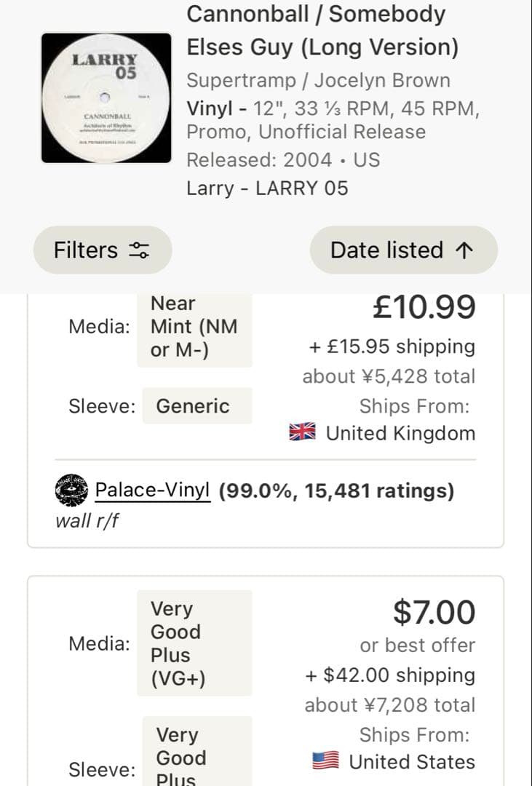The image size is (532, 786).
Task: Open the Date listed sort dropdown
Action: point(403,250)
